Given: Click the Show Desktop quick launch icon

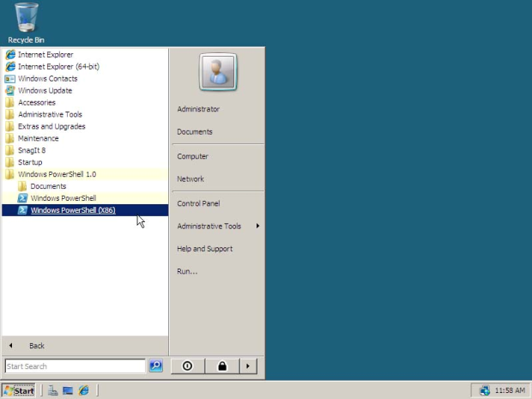Looking at the screenshot, I should (68, 390).
